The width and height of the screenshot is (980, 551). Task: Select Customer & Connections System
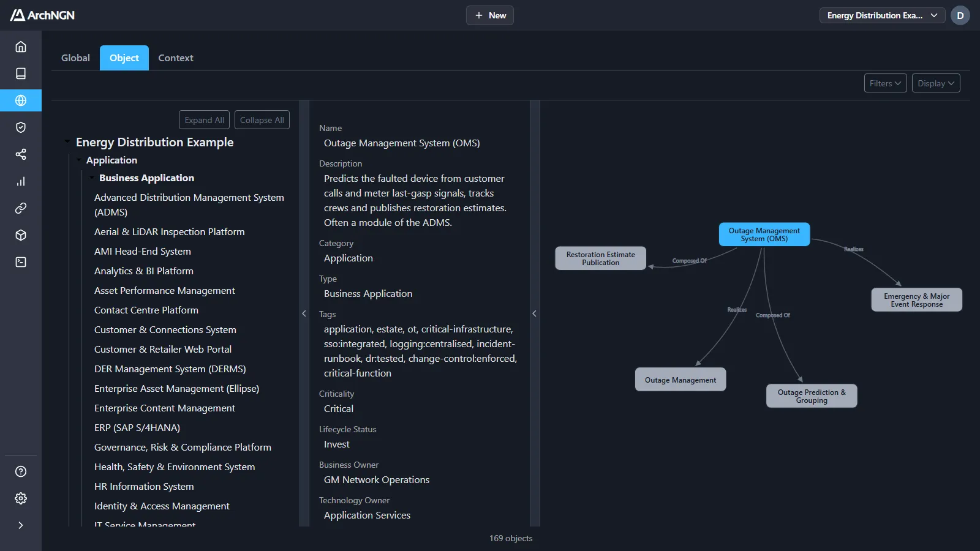click(165, 329)
